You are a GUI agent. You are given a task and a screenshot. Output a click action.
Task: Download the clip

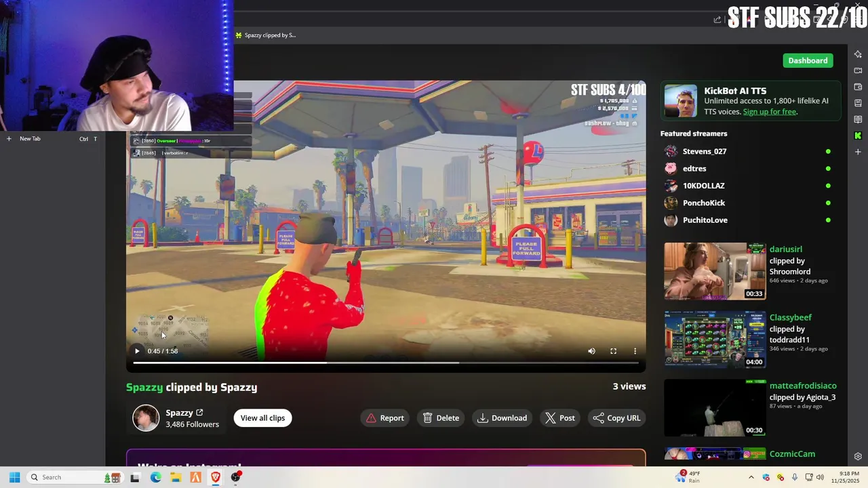tap(502, 418)
